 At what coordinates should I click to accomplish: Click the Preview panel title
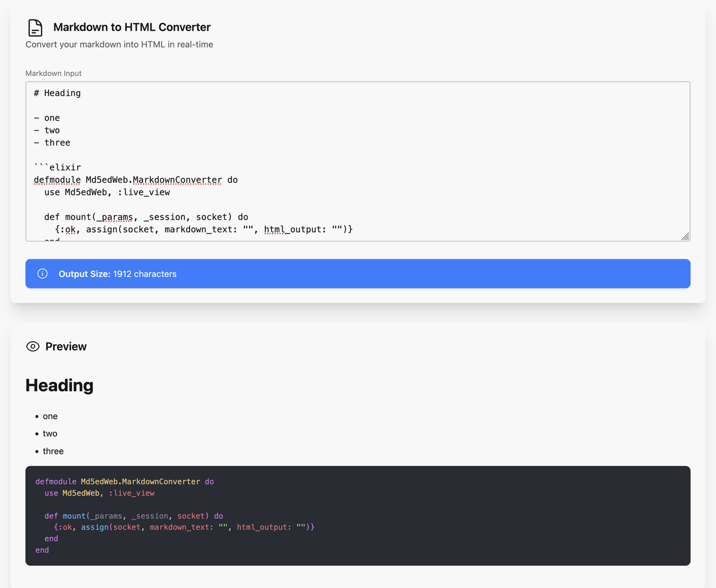click(65, 346)
